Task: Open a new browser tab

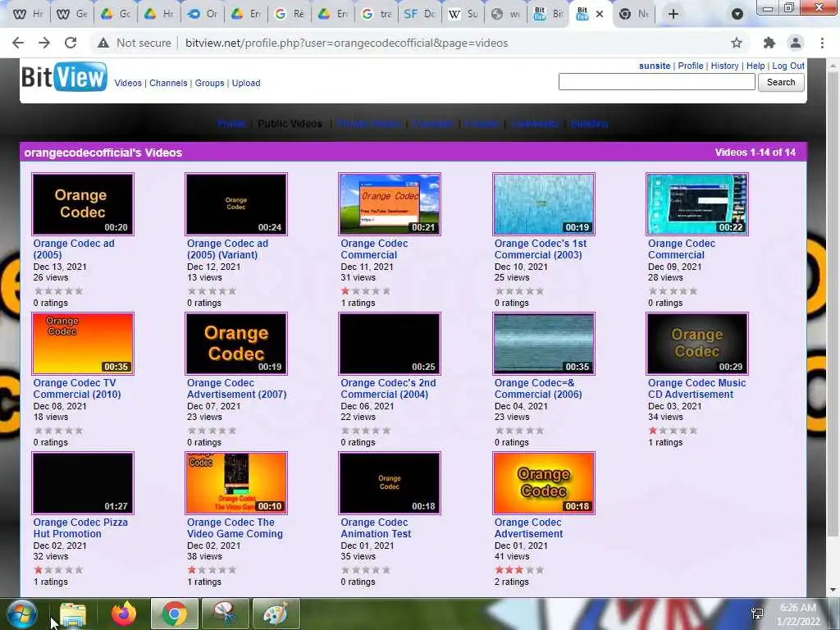Action: click(x=673, y=14)
